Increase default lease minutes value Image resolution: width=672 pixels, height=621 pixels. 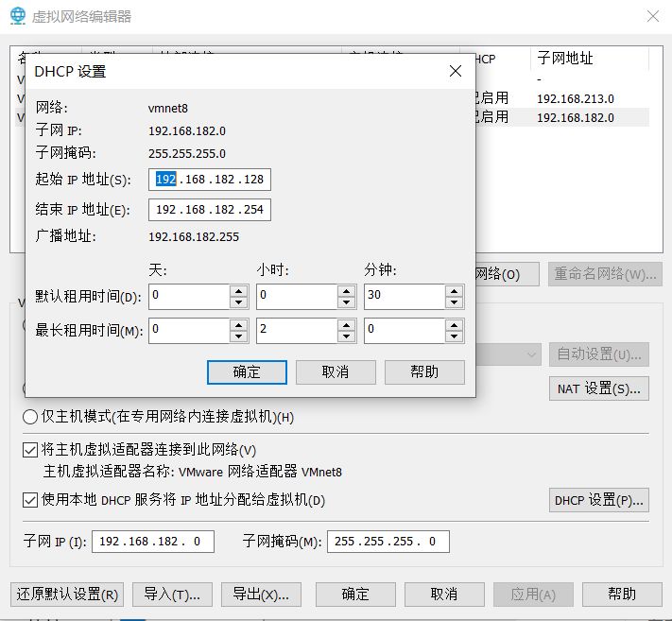point(454,291)
